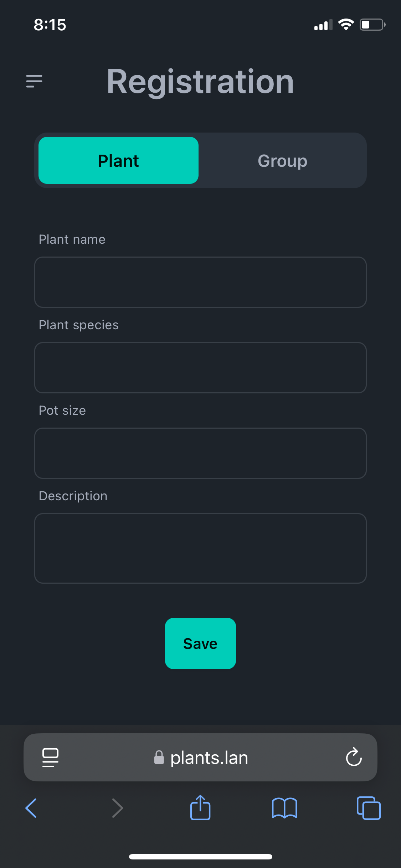Viewport: 401px width, 868px height.
Task: Focus the Plant species field
Action: 200,368
